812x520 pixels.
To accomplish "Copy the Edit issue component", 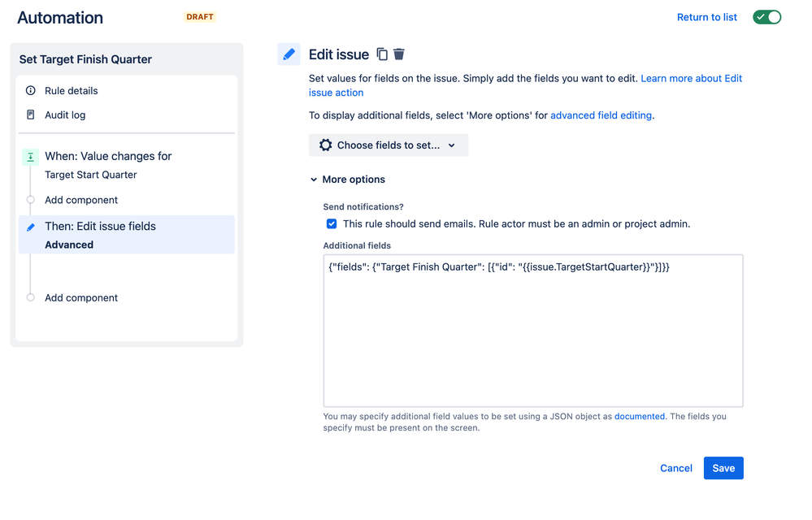I will [x=382, y=54].
